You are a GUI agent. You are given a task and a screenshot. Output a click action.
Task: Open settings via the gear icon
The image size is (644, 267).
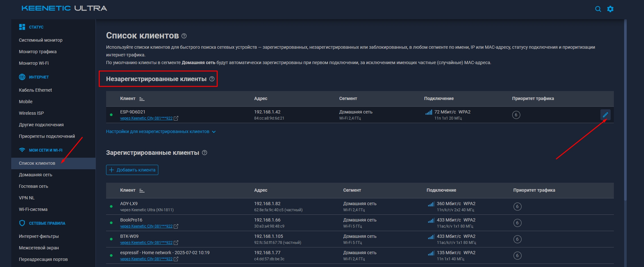610,9
